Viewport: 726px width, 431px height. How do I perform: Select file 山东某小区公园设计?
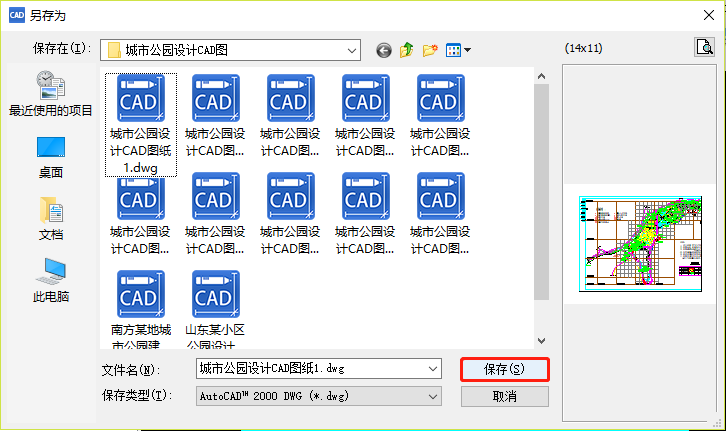(215, 309)
